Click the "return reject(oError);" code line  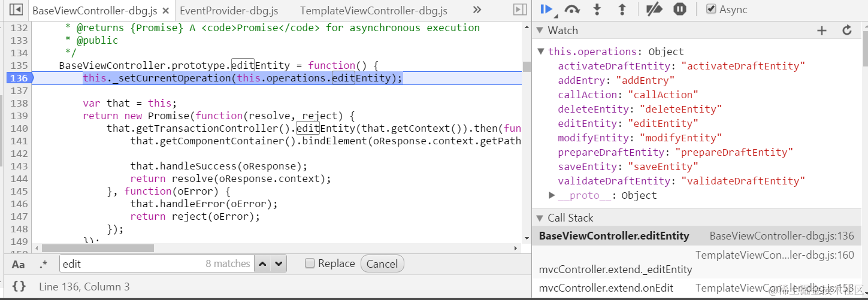(195, 216)
